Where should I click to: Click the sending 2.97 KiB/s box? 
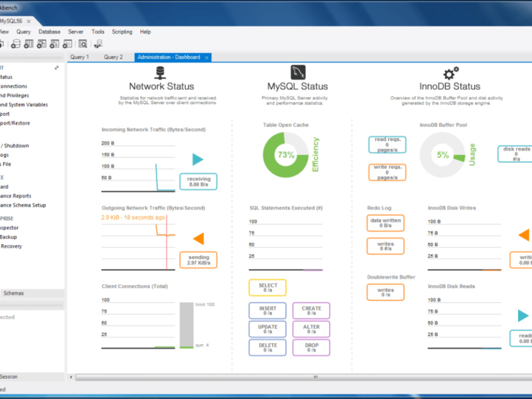click(x=198, y=260)
